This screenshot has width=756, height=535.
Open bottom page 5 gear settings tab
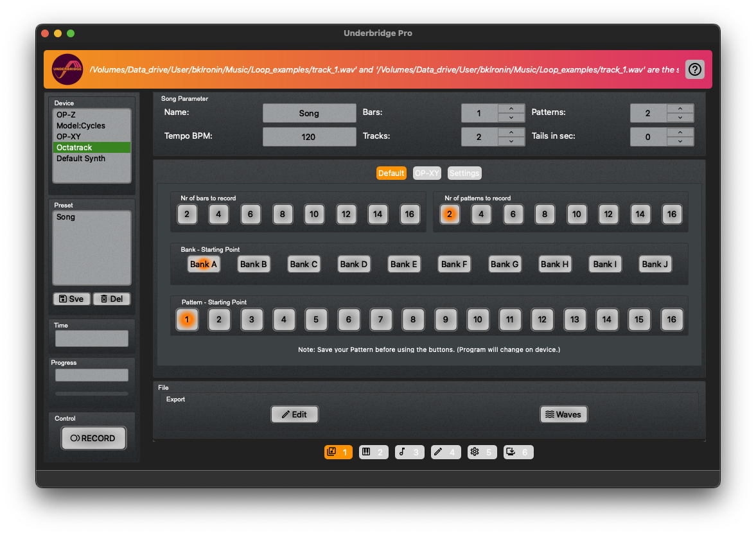coord(482,452)
